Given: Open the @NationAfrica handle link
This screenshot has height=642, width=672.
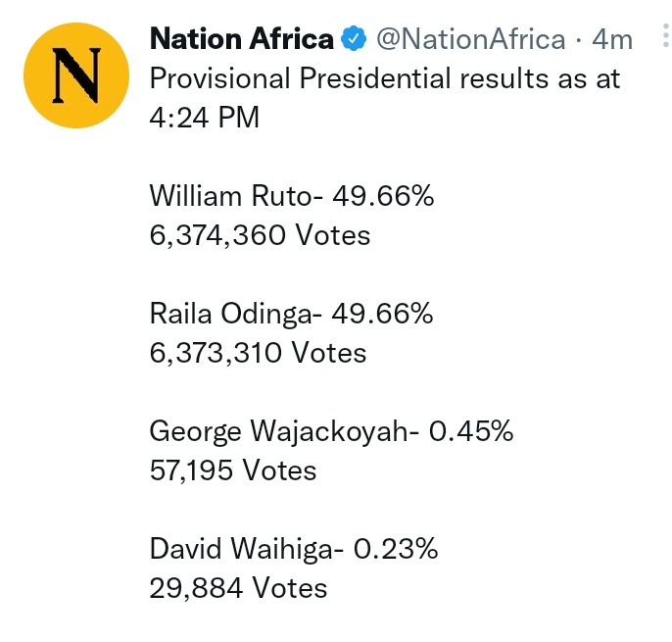Looking at the screenshot, I should pyautogui.click(x=471, y=39).
